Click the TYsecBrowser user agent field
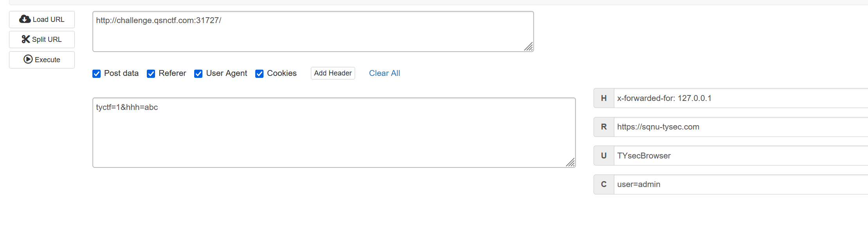Image resolution: width=868 pixels, height=250 pixels. coord(741,156)
